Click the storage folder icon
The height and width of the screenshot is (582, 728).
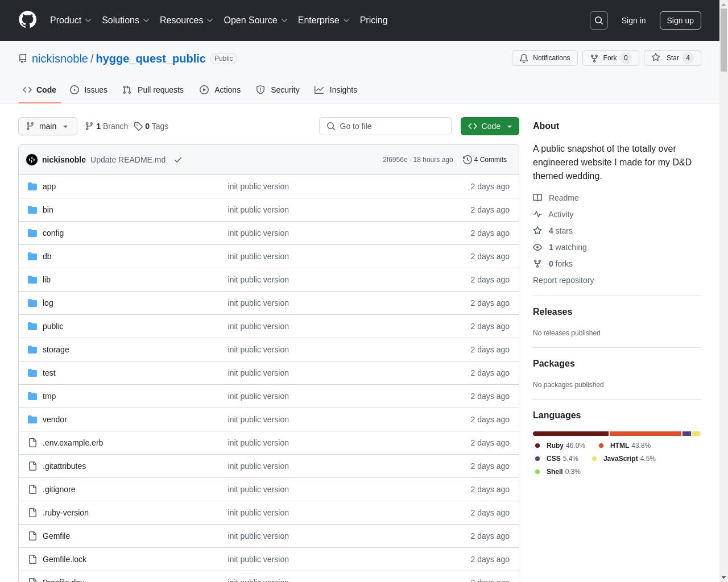click(x=32, y=350)
